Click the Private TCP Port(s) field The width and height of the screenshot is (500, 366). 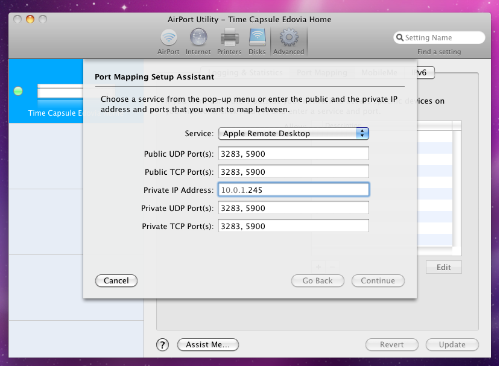(293, 226)
